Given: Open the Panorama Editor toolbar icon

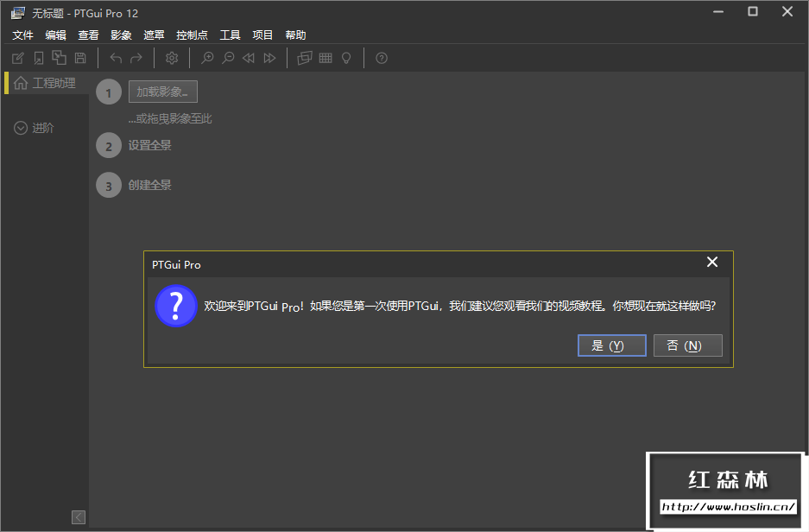Looking at the screenshot, I should 305,58.
